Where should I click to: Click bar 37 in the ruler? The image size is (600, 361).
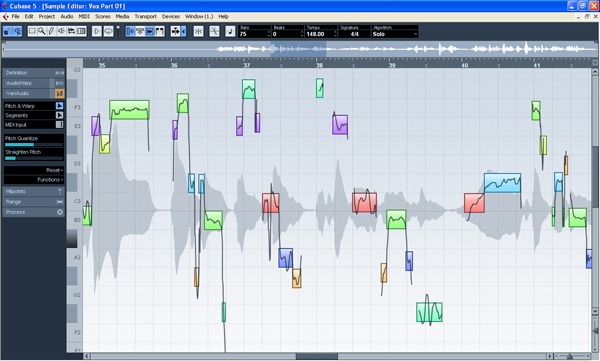(246, 65)
